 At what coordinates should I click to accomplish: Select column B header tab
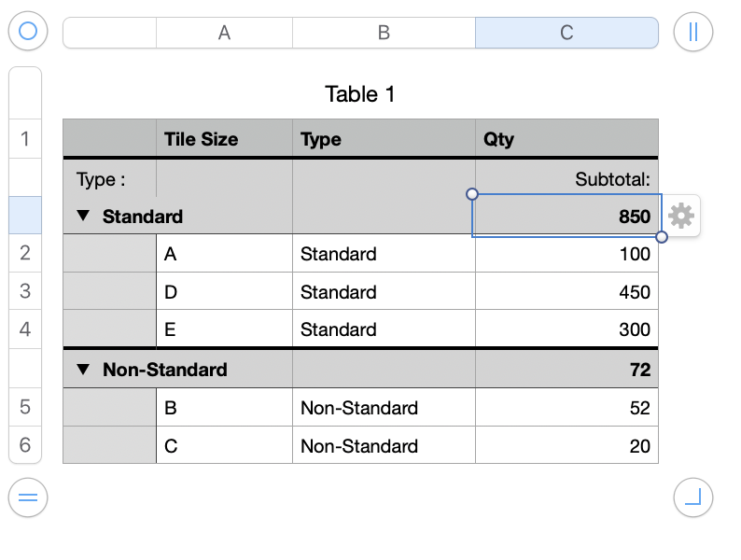coord(384,33)
